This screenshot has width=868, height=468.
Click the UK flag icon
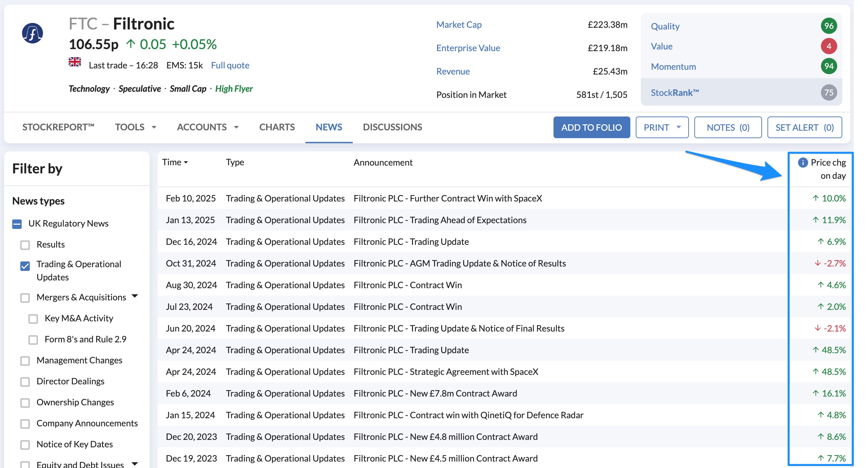(75, 62)
